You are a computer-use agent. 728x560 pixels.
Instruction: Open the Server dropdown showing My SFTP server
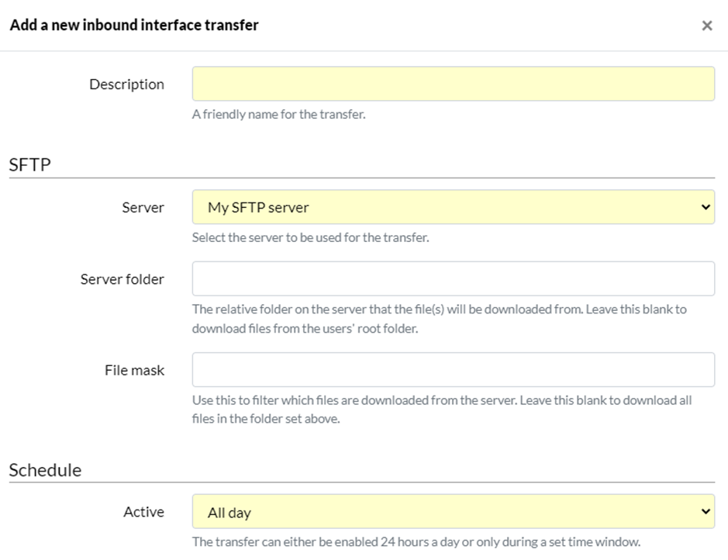[x=453, y=207]
